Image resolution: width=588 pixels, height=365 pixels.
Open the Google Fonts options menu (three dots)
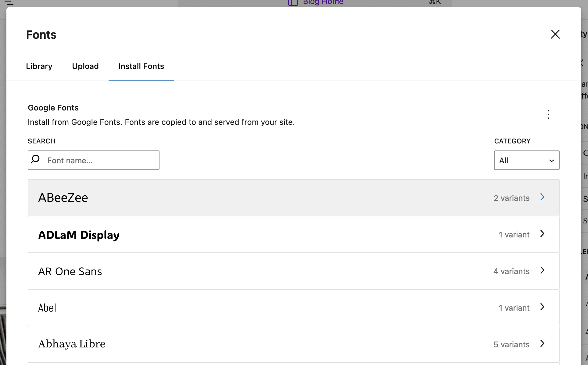point(548,114)
